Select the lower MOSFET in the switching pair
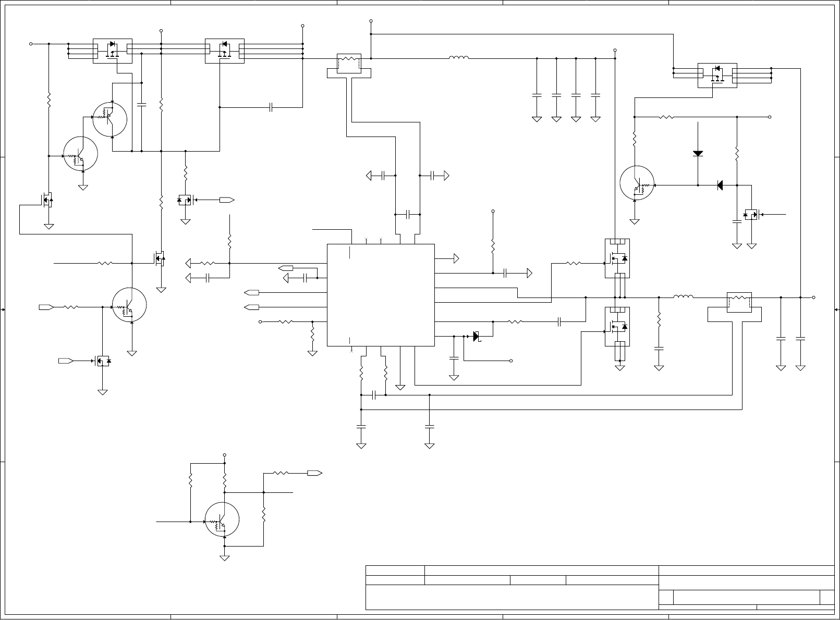This screenshot has width=840, height=620. pos(617,327)
